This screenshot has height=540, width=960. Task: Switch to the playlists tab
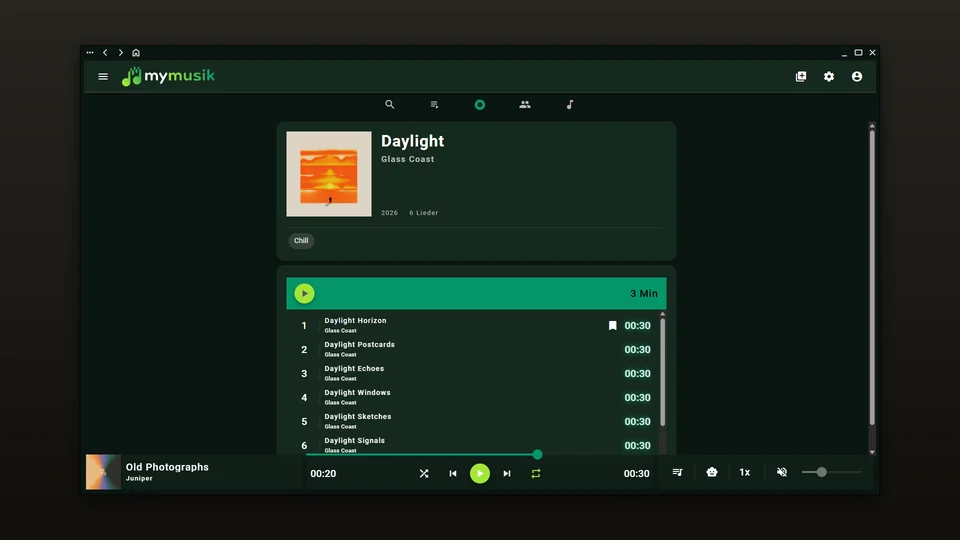[434, 105]
